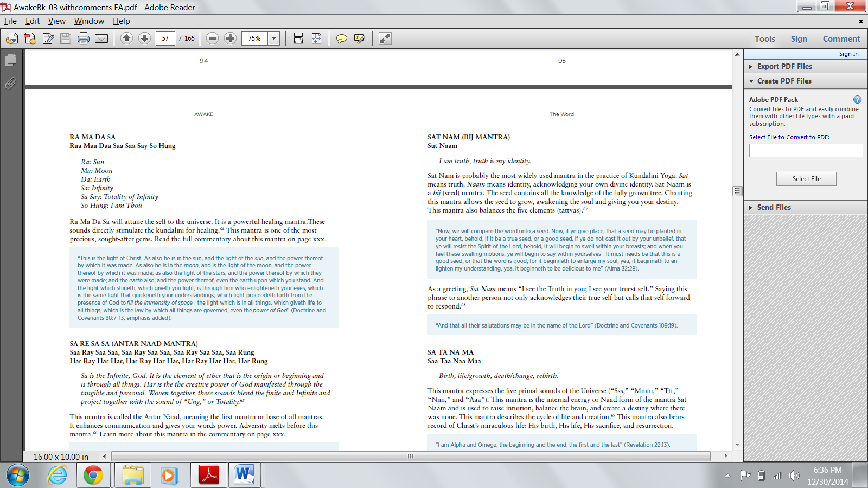
Task: Click the 'SA RE SA SA (ANTAR NAAD MANTRA)' heading
Action: coord(133,344)
